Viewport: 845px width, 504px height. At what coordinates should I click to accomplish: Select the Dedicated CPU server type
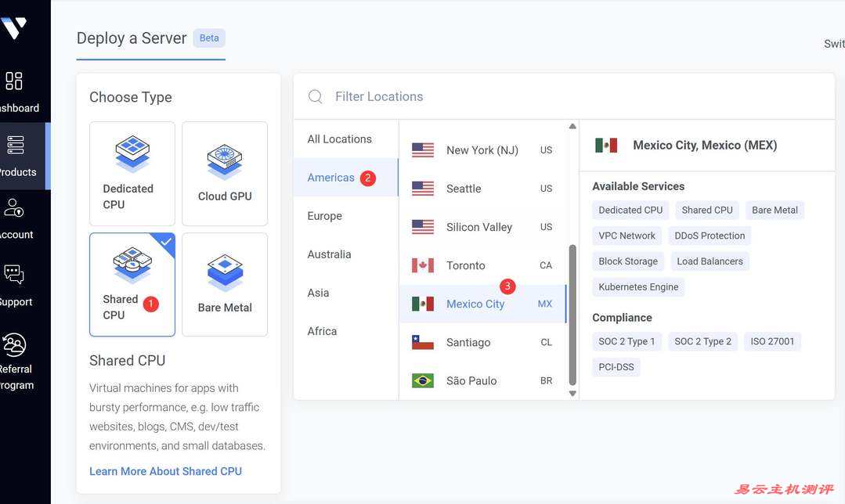(132, 174)
